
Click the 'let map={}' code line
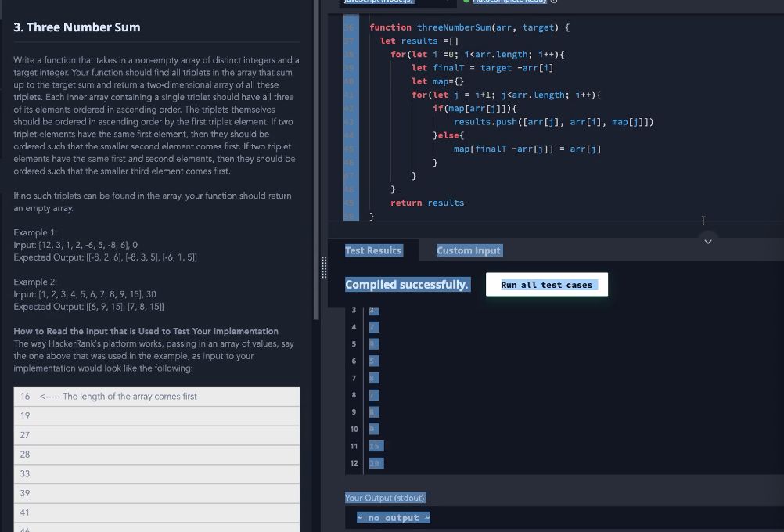(438, 81)
